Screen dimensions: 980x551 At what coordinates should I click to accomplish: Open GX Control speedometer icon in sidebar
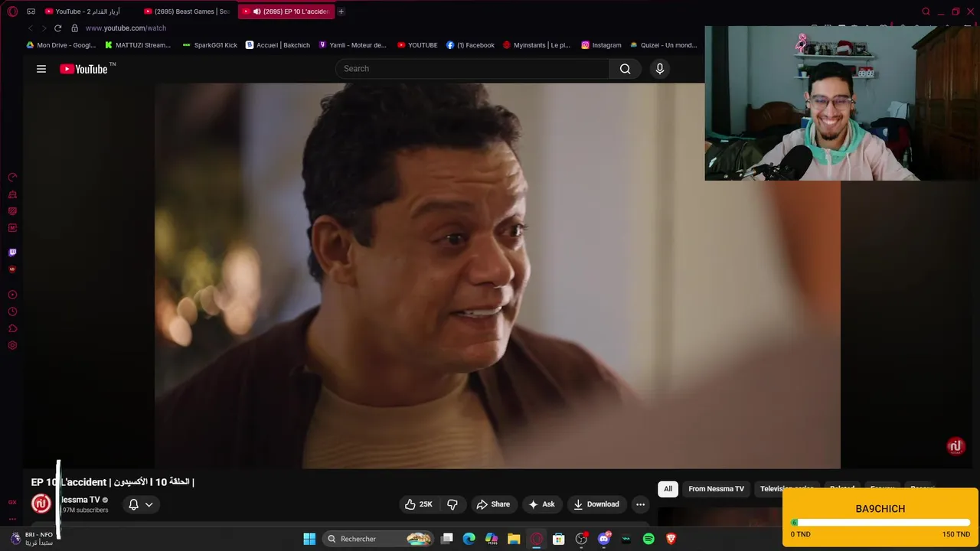click(x=12, y=178)
